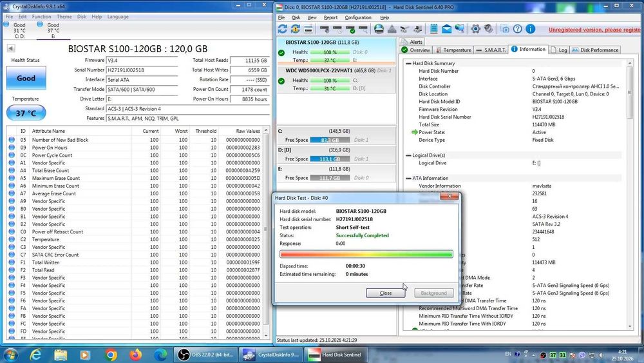Select the SATA CRC Error Count row

tap(135, 255)
